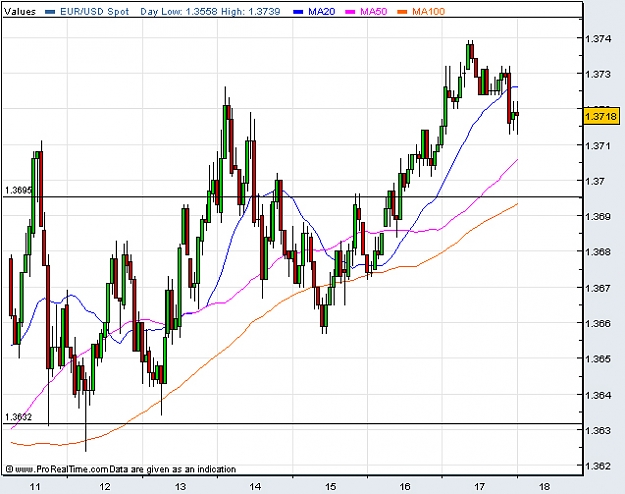The width and height of the screenshot is (625, 494).
Task: Click date 13 on the time axis
Action: (x=180, y=486)
